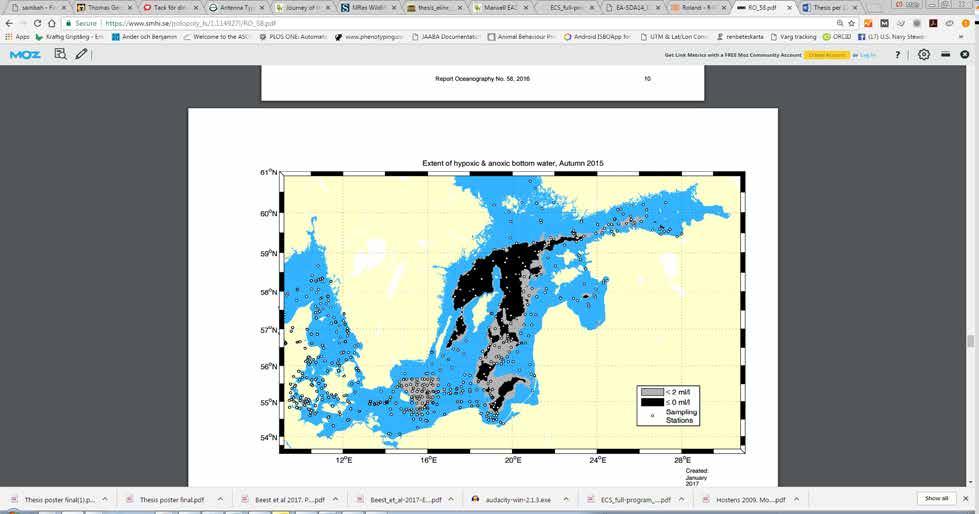Viewport: 979px width, 514px height.
Task: Open UTM & Lat/Lon Converter bookmark
Action: click(674, 37)
